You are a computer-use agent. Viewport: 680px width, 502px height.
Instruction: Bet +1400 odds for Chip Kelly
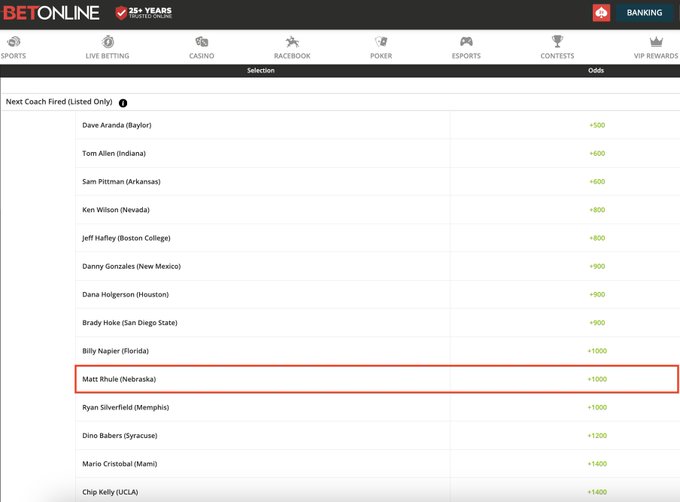tap(597, 492)
